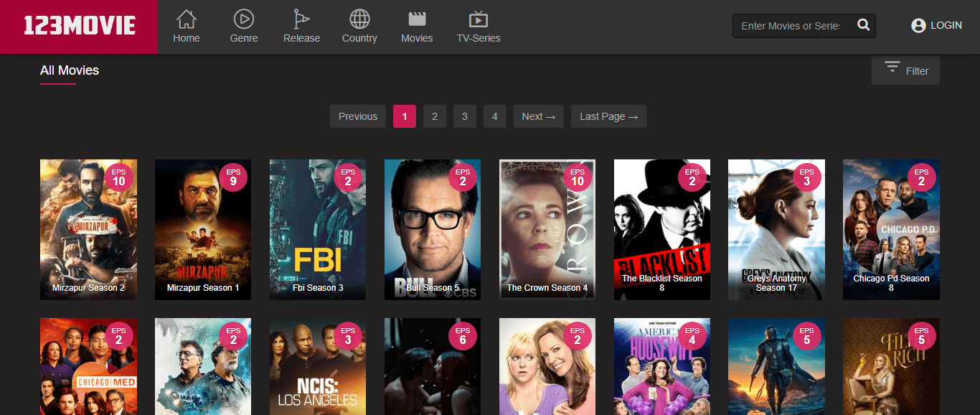Open Country globe icon
980x415 pixels.
[359, 19]
